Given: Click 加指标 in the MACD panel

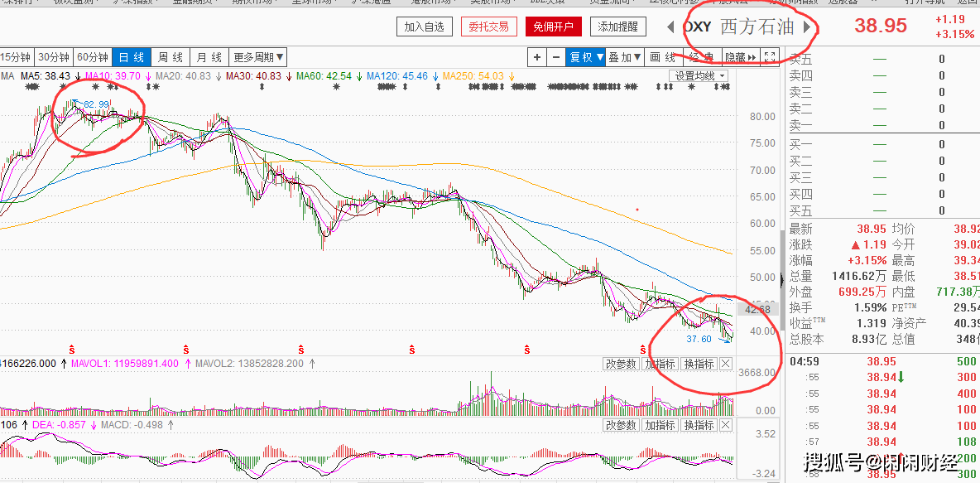Looking at the screenshot, I should 660,426.
